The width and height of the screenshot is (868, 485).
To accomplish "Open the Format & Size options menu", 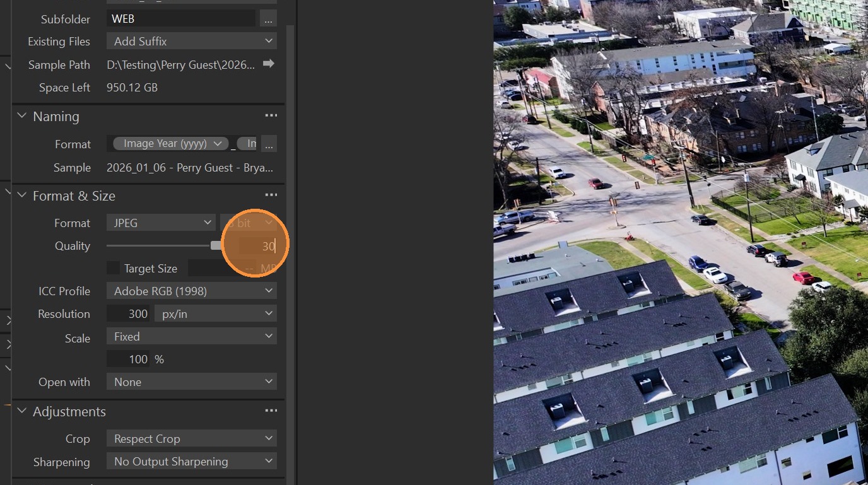I will pos(271,196).
